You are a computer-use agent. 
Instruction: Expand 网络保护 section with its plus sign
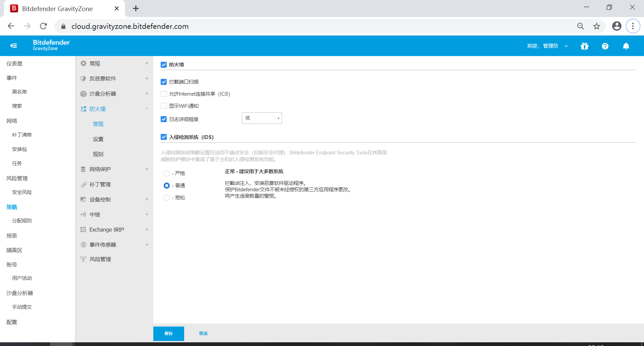[147, 169]
